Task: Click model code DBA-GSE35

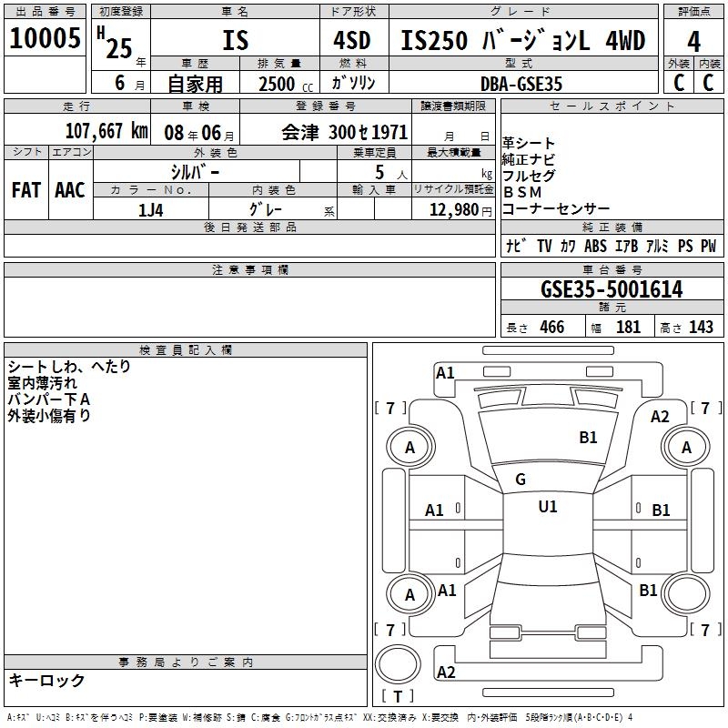Action: click(x=521, y=84)
